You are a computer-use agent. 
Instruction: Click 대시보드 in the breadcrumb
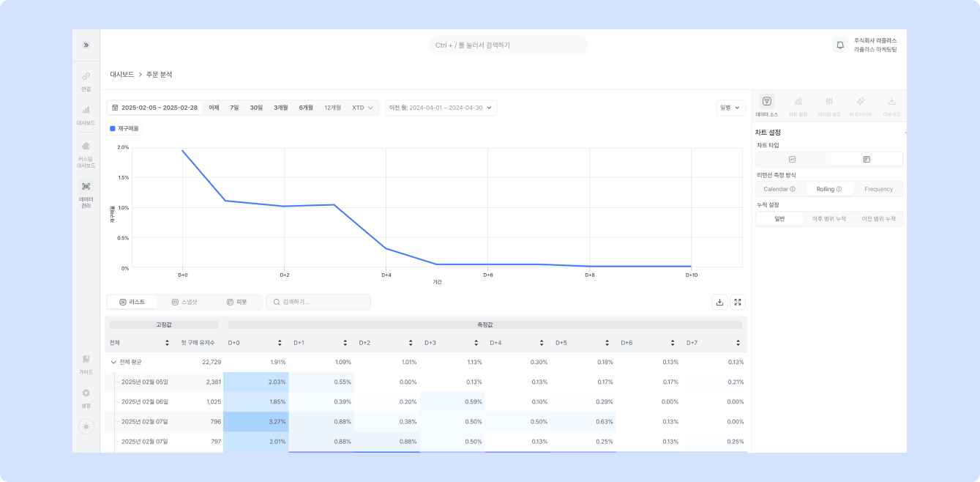pos(121,75)
